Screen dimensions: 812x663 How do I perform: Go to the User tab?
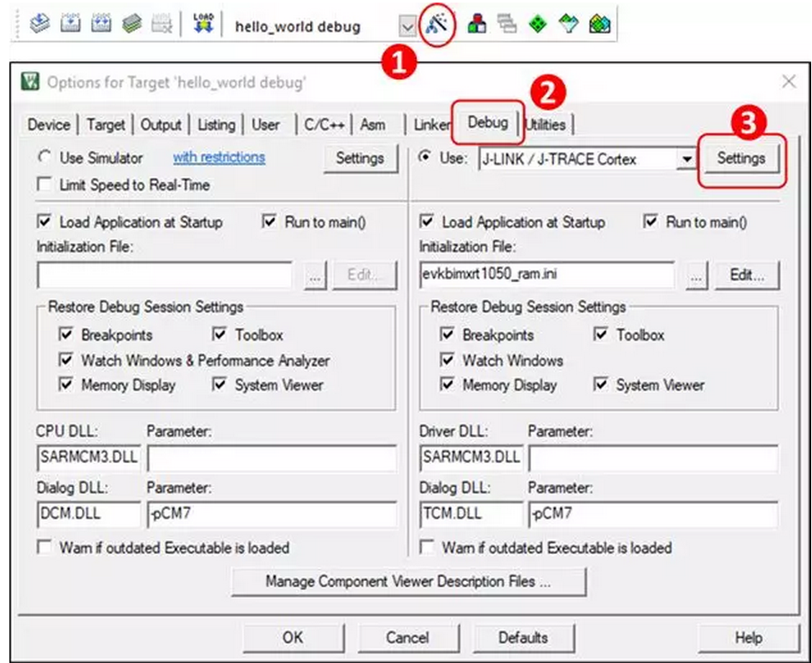(x=266, y=125)
